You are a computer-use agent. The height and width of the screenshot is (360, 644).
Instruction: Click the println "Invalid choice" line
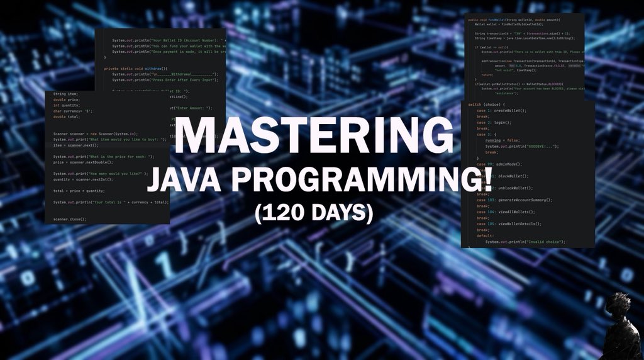coord(525,242)
